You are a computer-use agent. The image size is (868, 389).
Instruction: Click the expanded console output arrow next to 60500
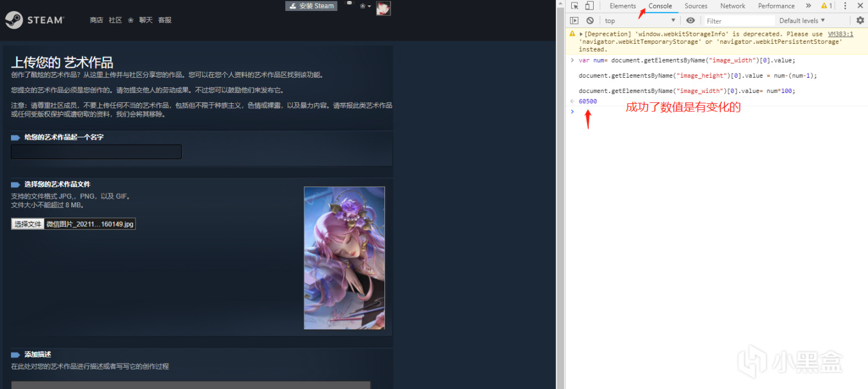[x=571, y=101]
